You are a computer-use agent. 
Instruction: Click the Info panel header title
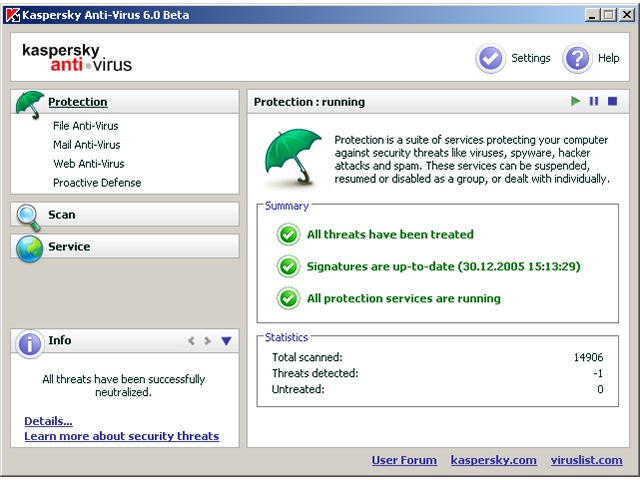pos(60,340)
